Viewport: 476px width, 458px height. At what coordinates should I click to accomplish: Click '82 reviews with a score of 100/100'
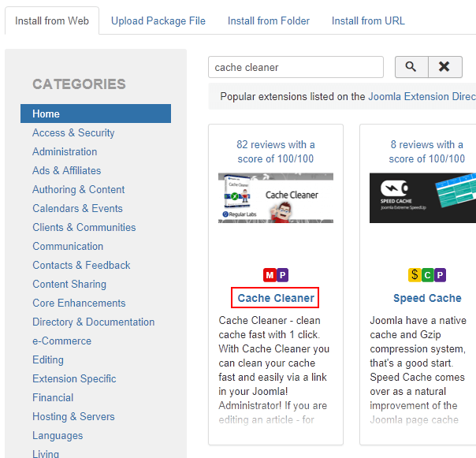(276, 151)
